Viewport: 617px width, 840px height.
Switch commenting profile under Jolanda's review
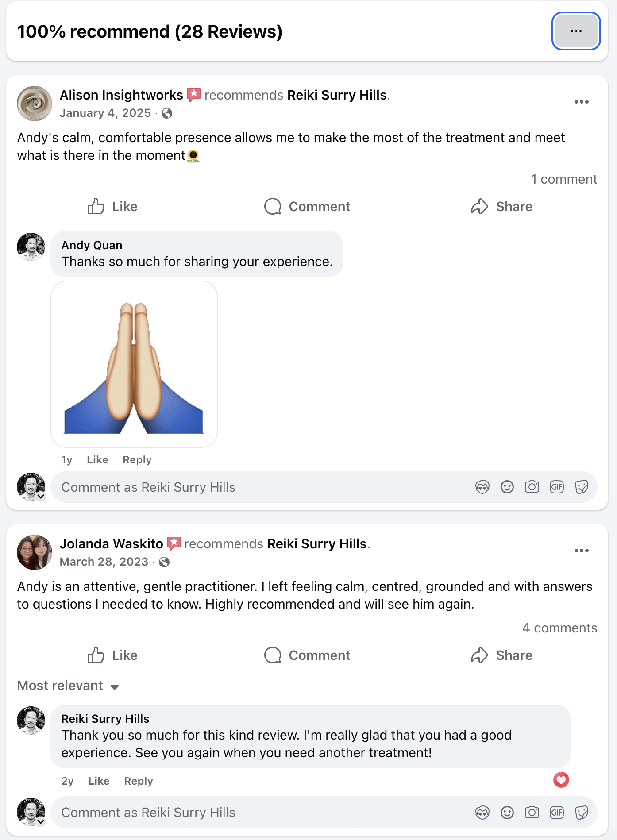[x=41, y=821]
